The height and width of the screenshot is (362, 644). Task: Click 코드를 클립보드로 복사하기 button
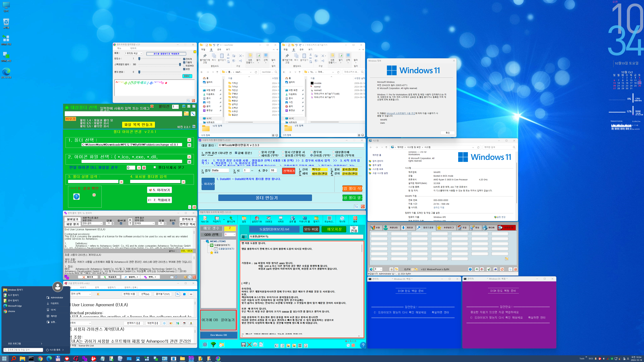click(166, 54)
